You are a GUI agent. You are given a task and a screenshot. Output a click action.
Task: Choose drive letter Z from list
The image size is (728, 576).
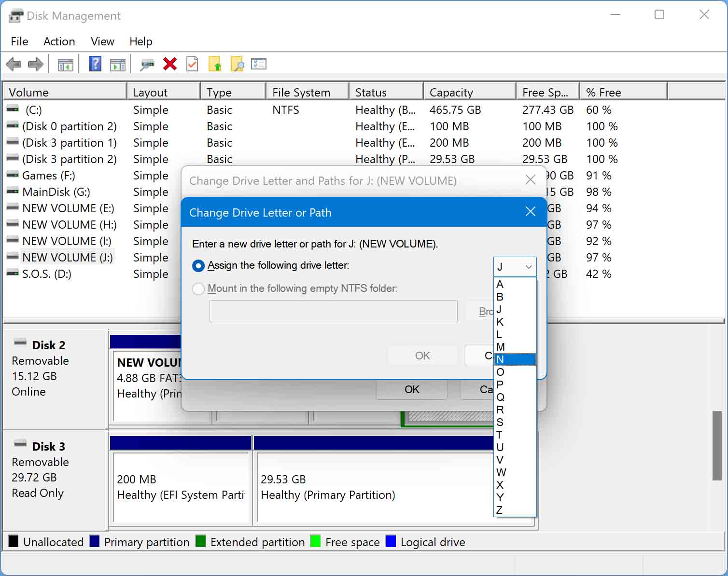coord(515,510)
